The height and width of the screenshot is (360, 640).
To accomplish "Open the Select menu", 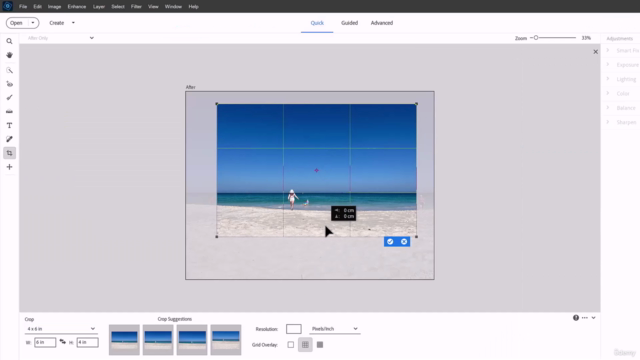I will point(118,7).
